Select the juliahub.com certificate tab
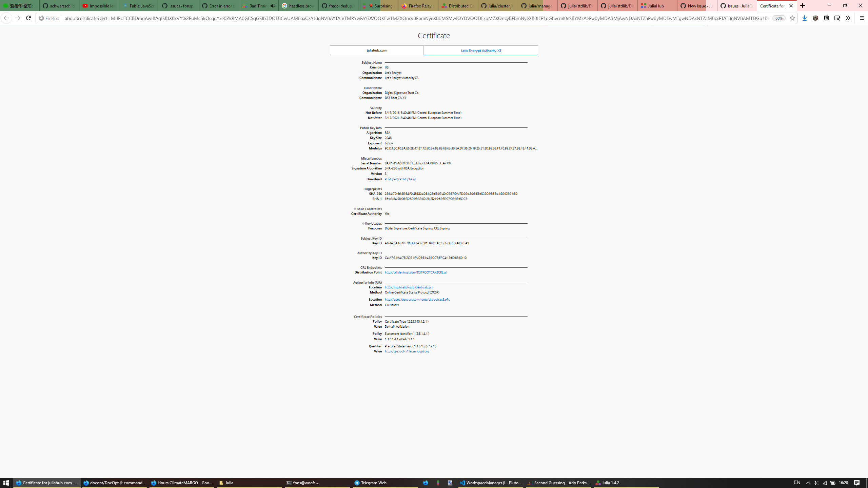 [376, 50]
